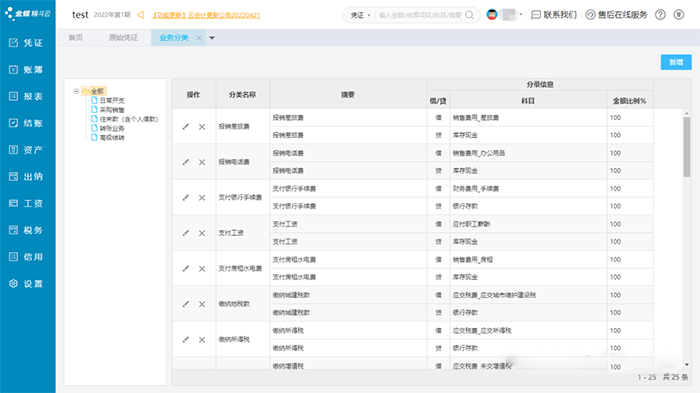Image resolution: width=700 pixels, height=393 pixels.
Task: Open the user account dropdown arrow
Action: (521, 15)
